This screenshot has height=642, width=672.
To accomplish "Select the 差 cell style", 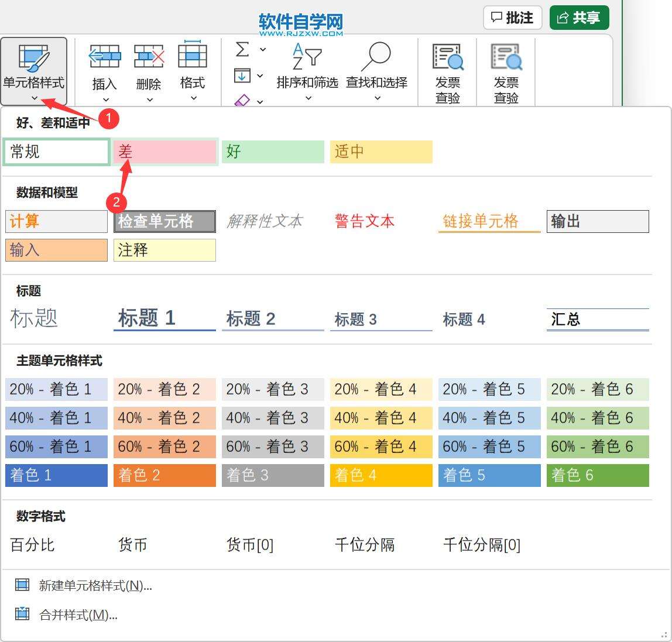I will pyautogui.click(x=164, y=152).
